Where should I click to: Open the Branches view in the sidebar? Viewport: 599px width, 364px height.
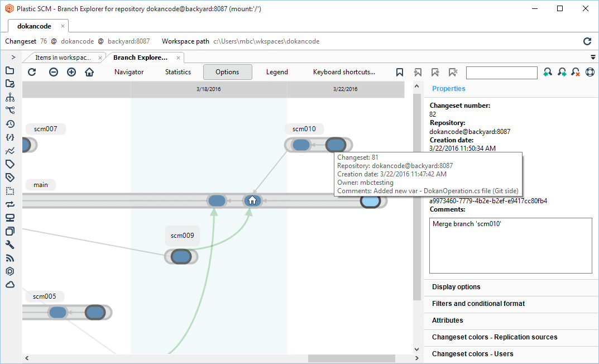click(9, 97)
